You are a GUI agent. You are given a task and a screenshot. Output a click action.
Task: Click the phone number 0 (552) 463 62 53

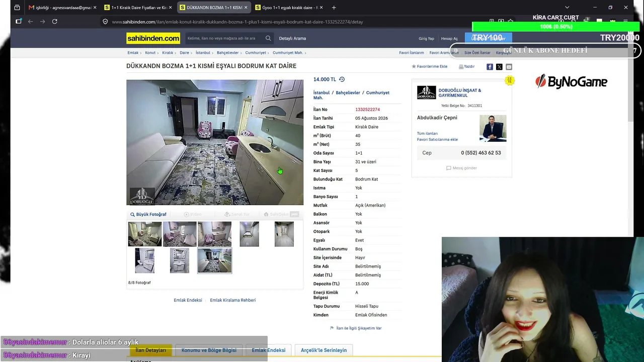coord(481,153)
